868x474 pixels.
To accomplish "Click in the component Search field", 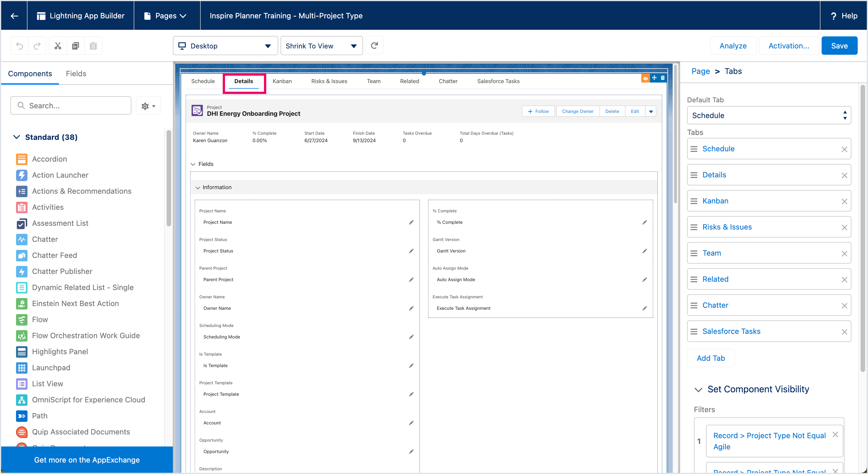I will (71, 106).
